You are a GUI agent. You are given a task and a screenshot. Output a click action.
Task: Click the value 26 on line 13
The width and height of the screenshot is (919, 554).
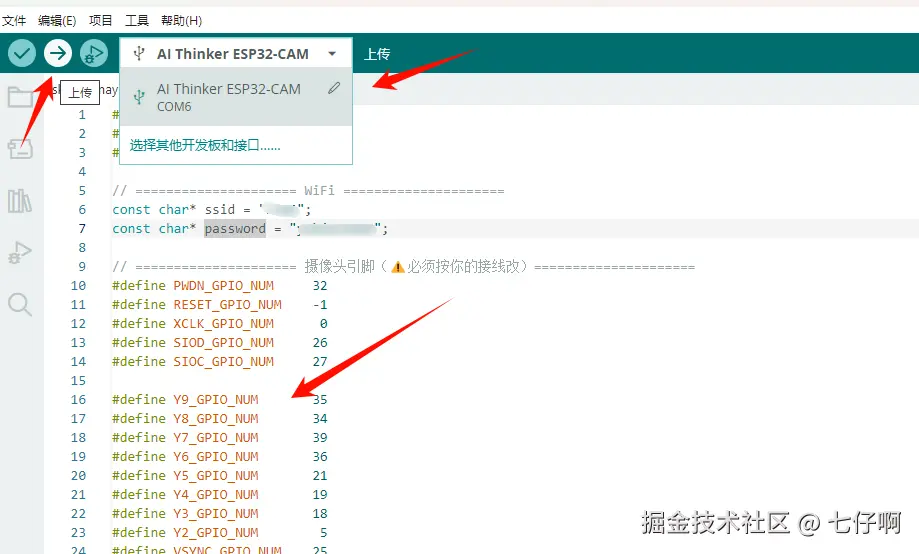click(x=320, y=342)
